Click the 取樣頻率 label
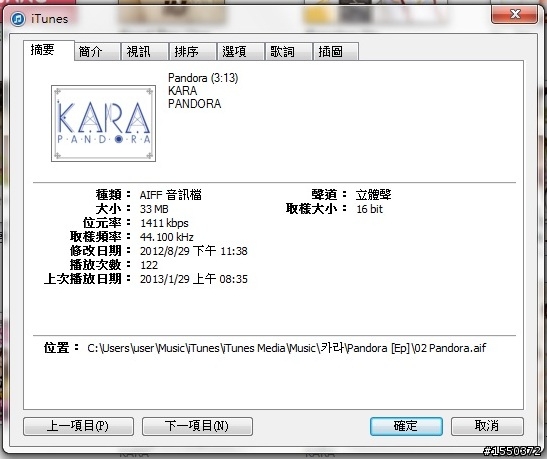Screen dimensions: 547x459 coord(100,237)
